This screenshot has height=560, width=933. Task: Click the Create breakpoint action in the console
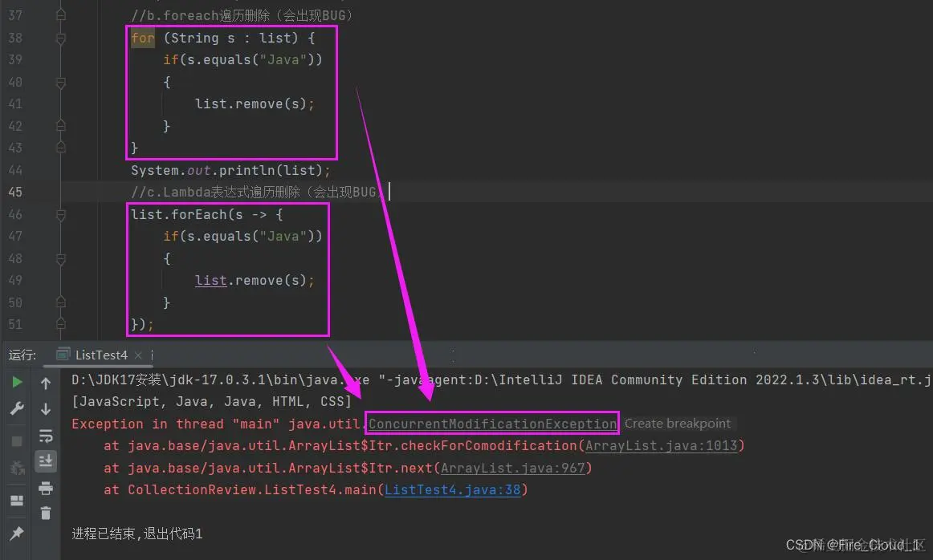coord(678,423)
